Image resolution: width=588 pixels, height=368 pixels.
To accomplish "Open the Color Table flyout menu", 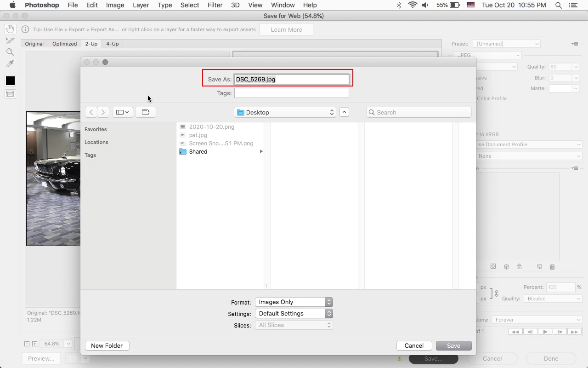I will (575, 168).
